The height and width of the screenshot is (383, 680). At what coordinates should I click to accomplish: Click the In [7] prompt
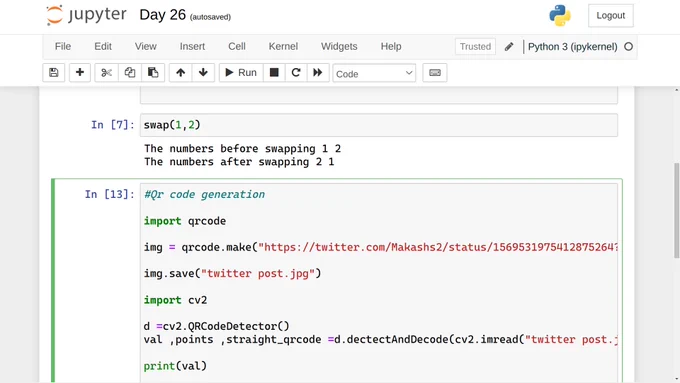[113, 125]
